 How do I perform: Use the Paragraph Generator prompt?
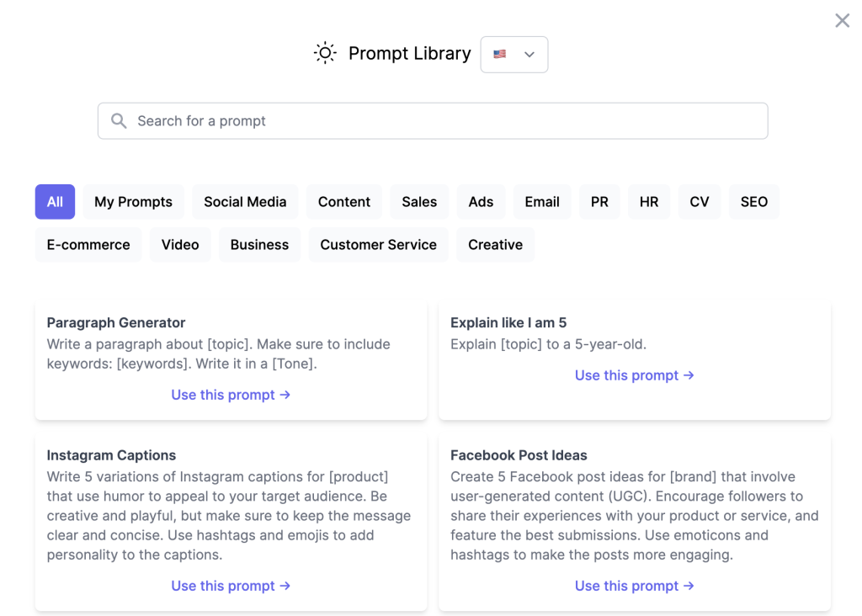pyautogui.click(x=231, y=395)
